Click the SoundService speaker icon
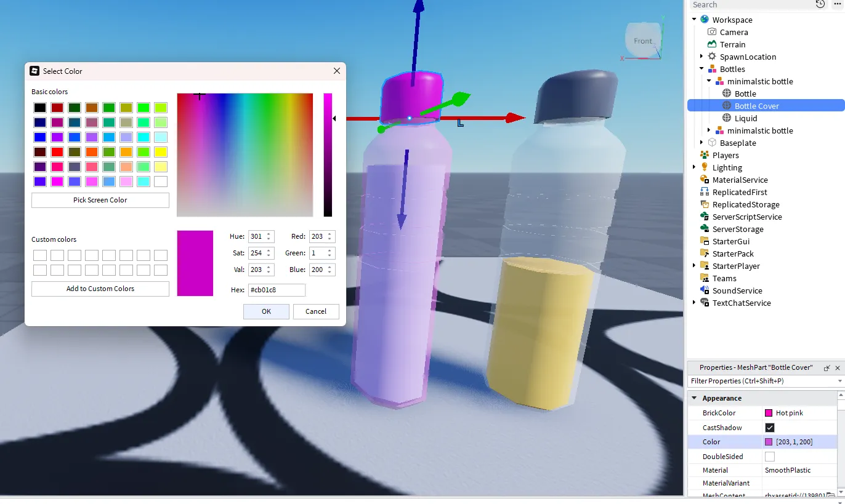The width and height of the screenshot is (845, 504). (x=705, y=290)
